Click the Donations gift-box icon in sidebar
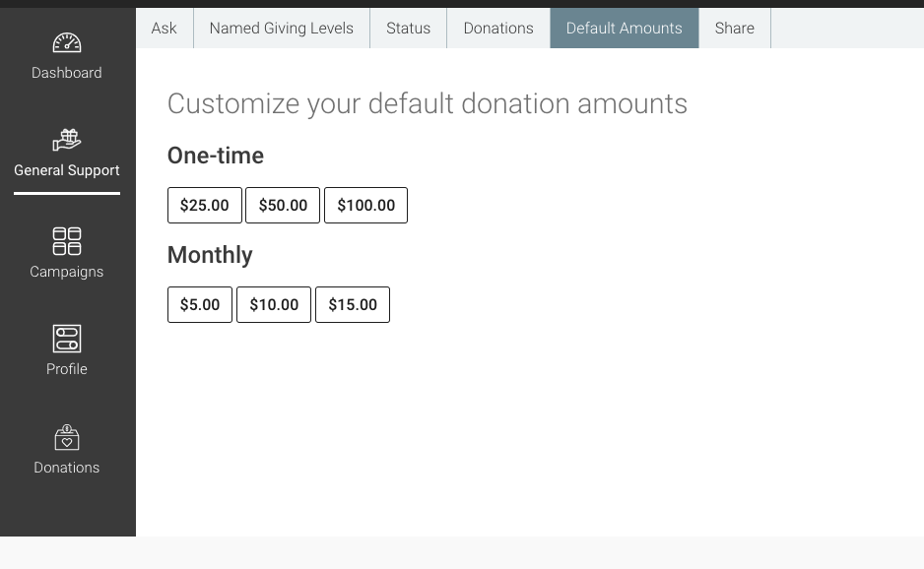This screenshot has height=569, width=924. coord(66,437)
